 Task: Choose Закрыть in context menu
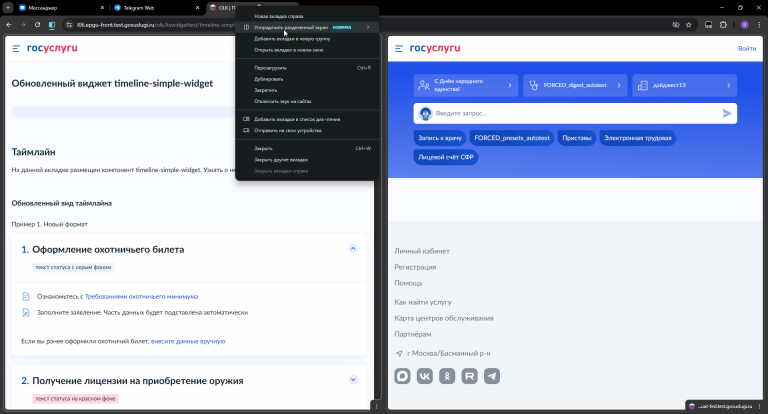coord(307,148)
